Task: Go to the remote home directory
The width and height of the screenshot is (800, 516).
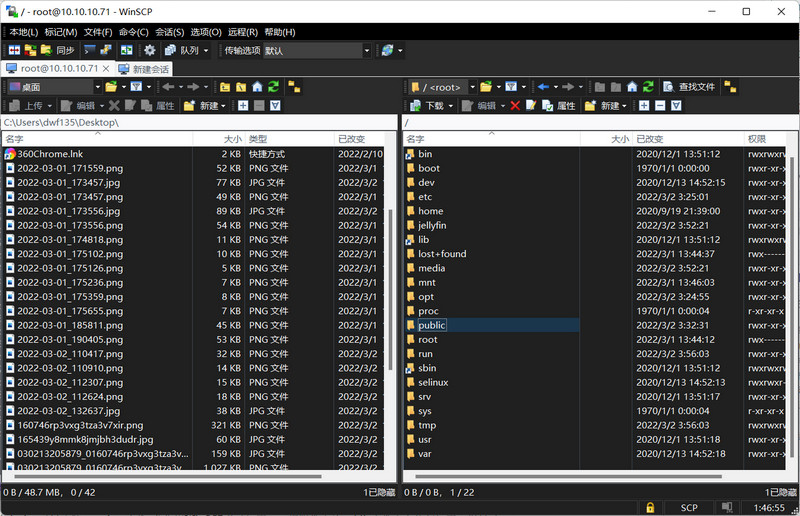Action: (x=632, y=87)
